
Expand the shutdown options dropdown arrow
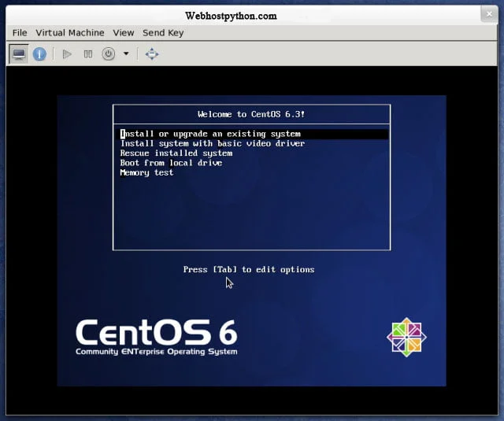point(126,54)
